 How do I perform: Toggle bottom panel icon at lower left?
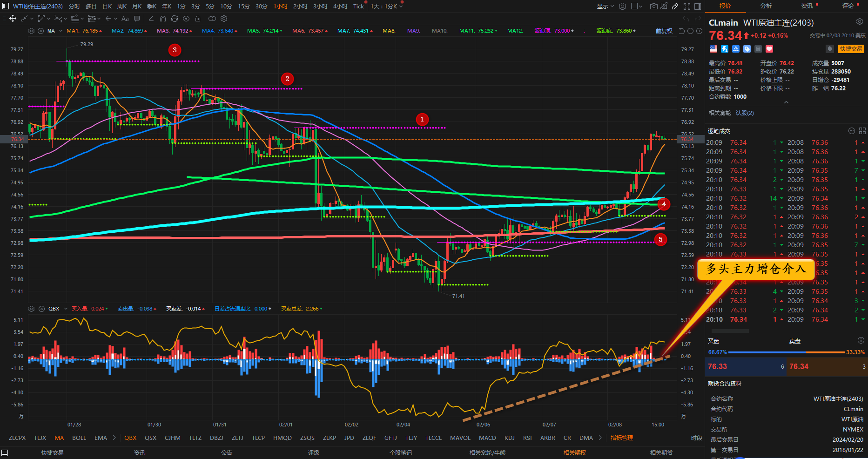coord(5,453)
